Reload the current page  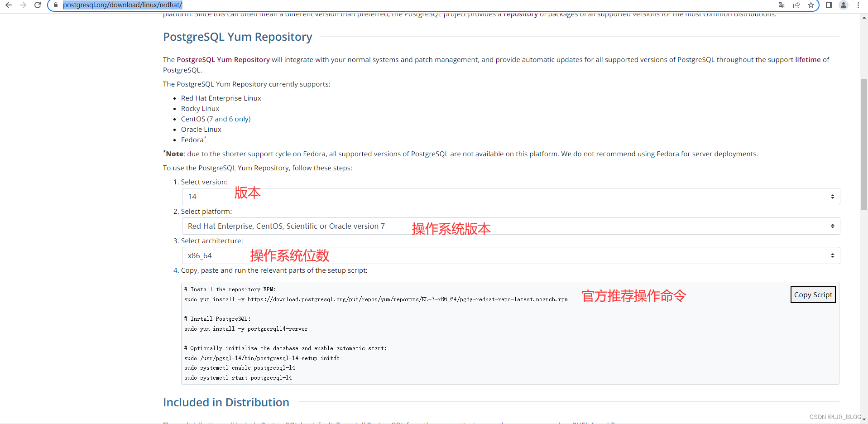pos(38,5)
